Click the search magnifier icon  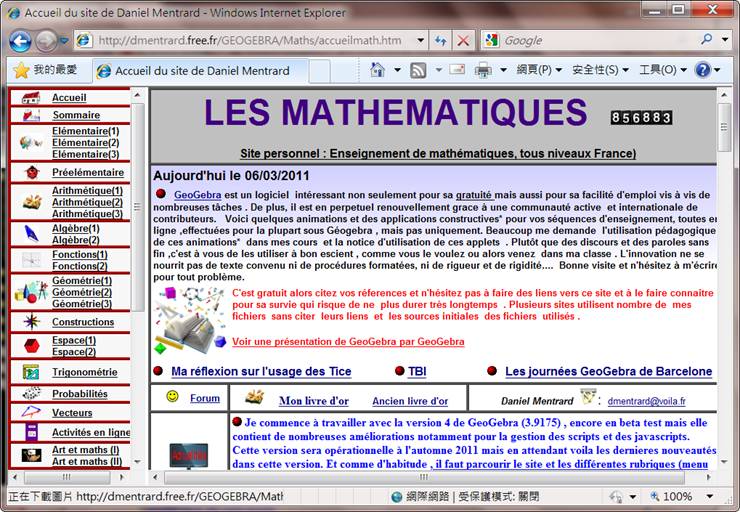pos(706,40)
